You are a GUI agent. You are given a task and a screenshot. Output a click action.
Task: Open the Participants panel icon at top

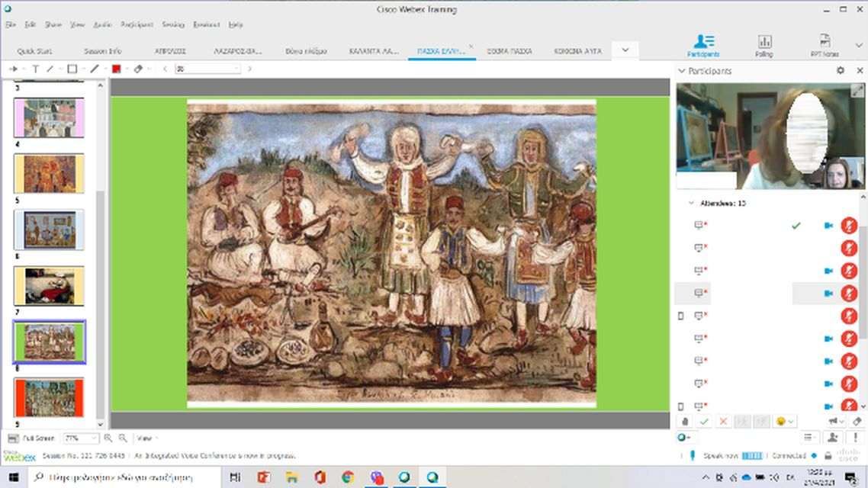703,46
